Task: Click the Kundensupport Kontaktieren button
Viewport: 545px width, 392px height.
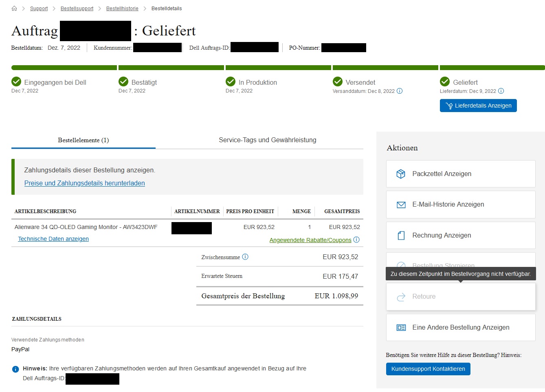Action: point(428,369)
